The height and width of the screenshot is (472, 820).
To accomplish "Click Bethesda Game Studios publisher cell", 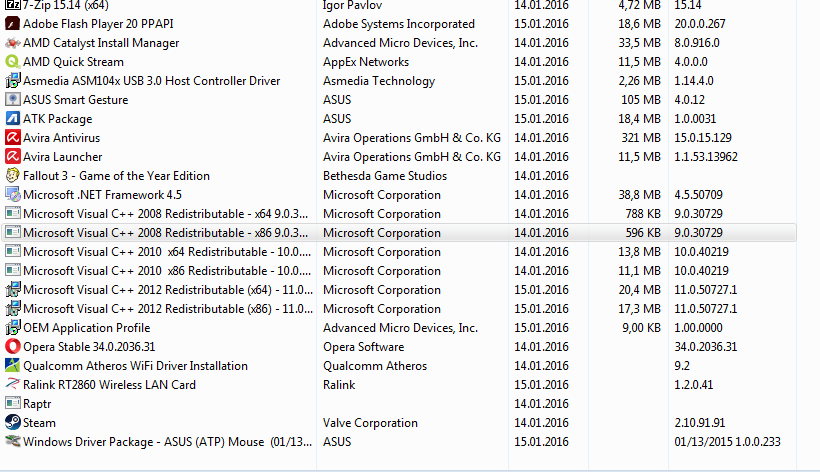I will click(385, 176).
